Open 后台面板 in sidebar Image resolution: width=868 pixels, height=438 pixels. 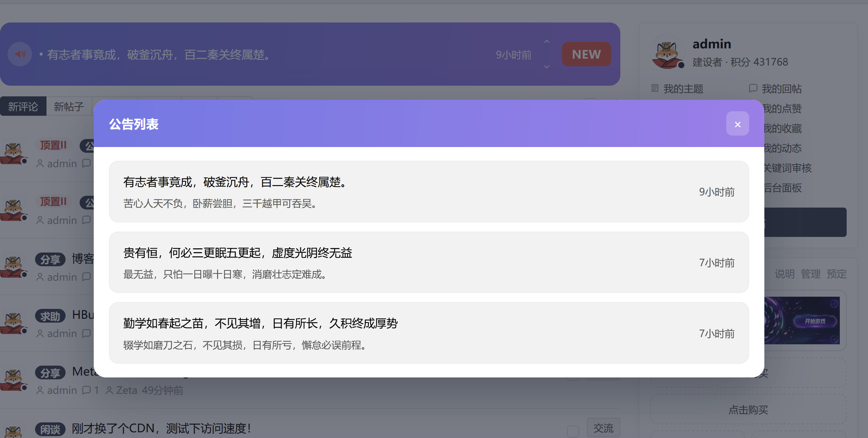click(x=782, y=188)
